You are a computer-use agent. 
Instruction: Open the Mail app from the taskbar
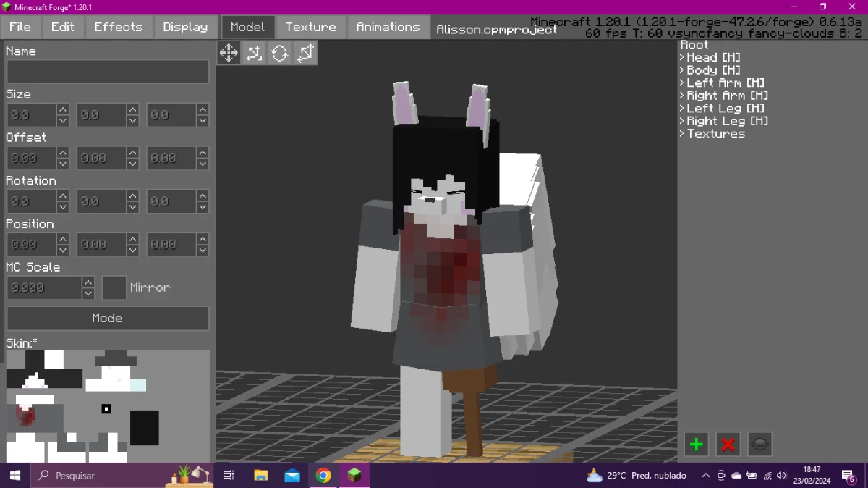(292, 476)
